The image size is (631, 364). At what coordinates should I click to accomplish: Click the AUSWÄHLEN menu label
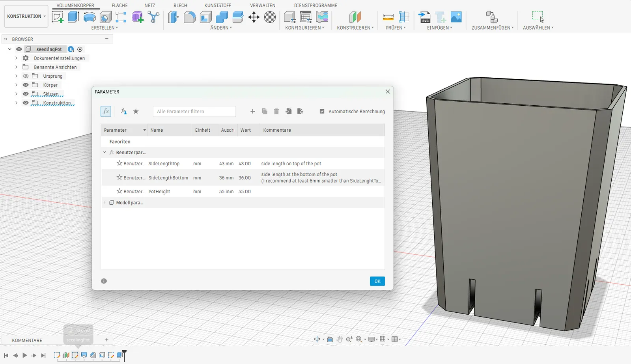coord(538,28)
